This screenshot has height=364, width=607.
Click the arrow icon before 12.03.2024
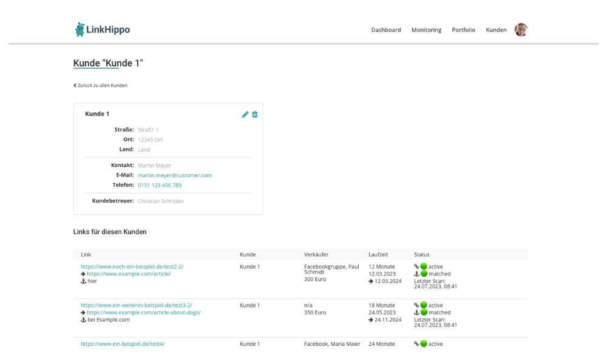point(371,281)
